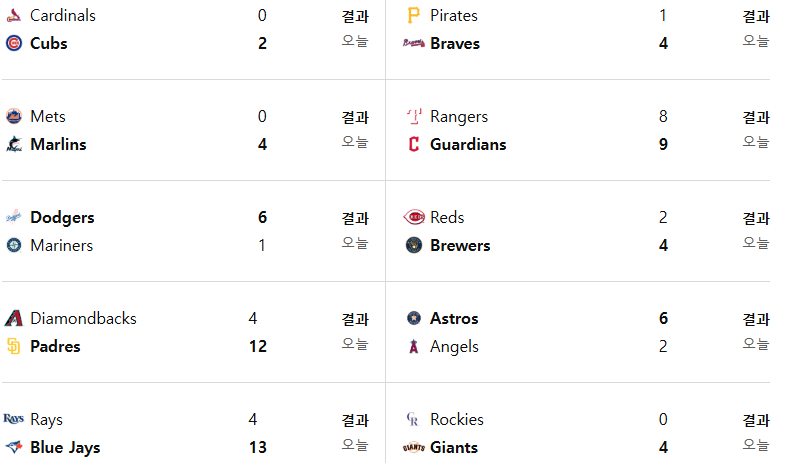Click the Cubs team logo

[x=14, y=43]
